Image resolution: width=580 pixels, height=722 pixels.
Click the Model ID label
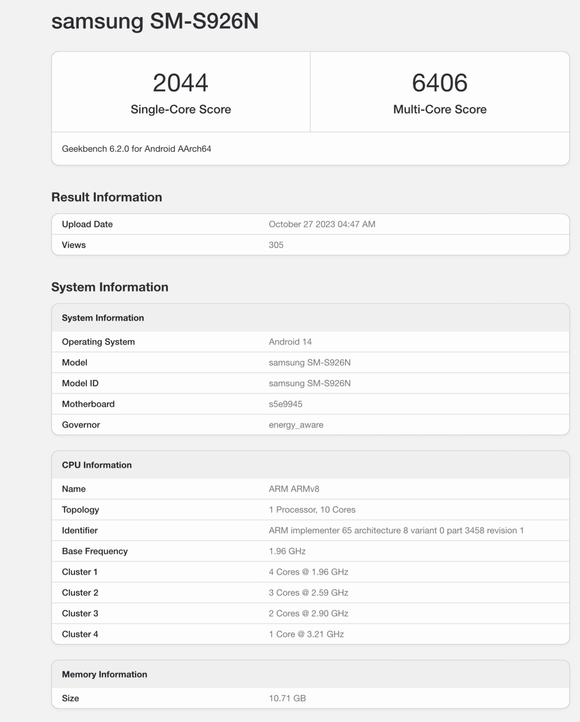[x=80, y=383]
